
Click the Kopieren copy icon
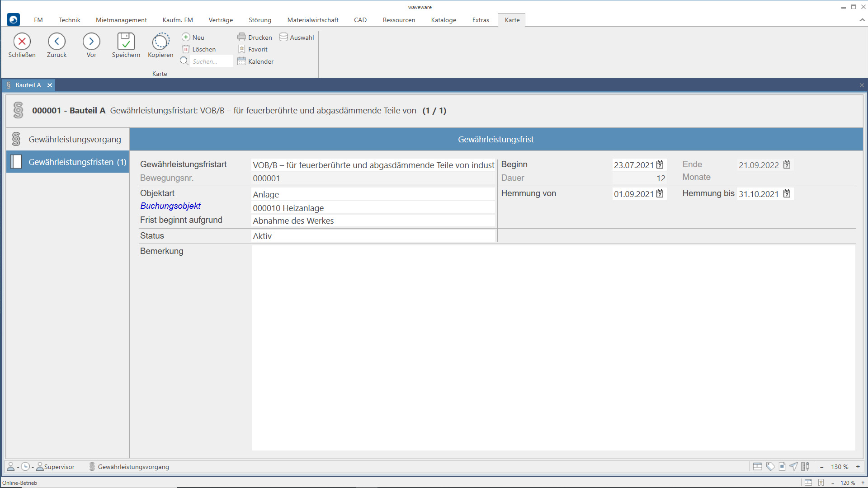(160, 42)
